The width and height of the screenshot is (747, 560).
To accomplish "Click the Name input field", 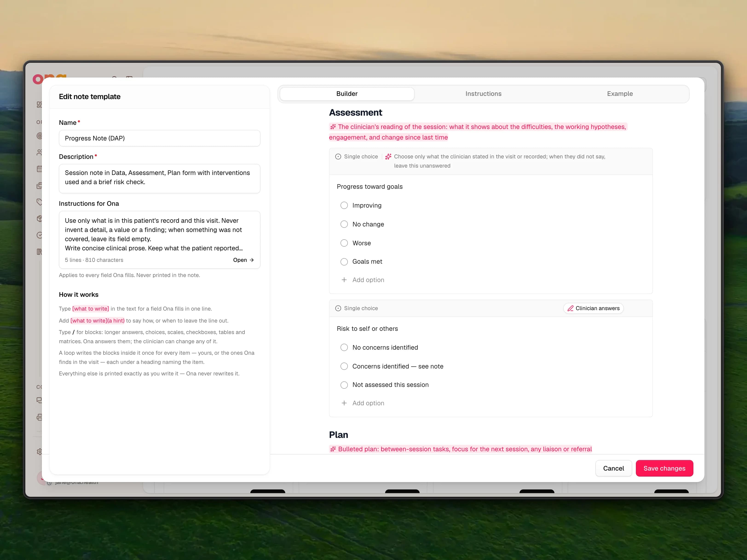I will click(x=159, y=138).
